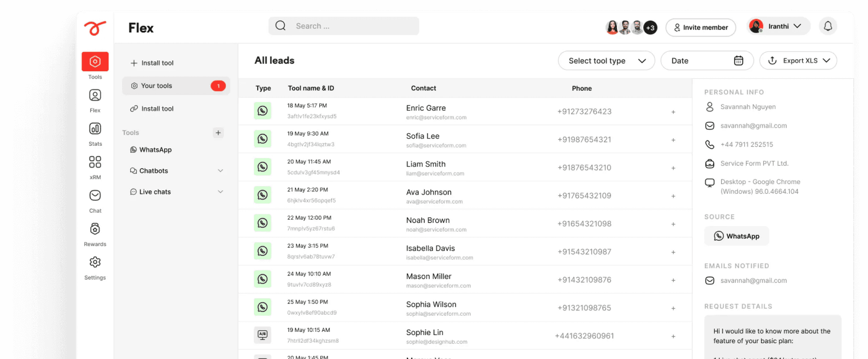
Task: Click the WhatsApp icon on Liam Smith row
Action: 262,167
